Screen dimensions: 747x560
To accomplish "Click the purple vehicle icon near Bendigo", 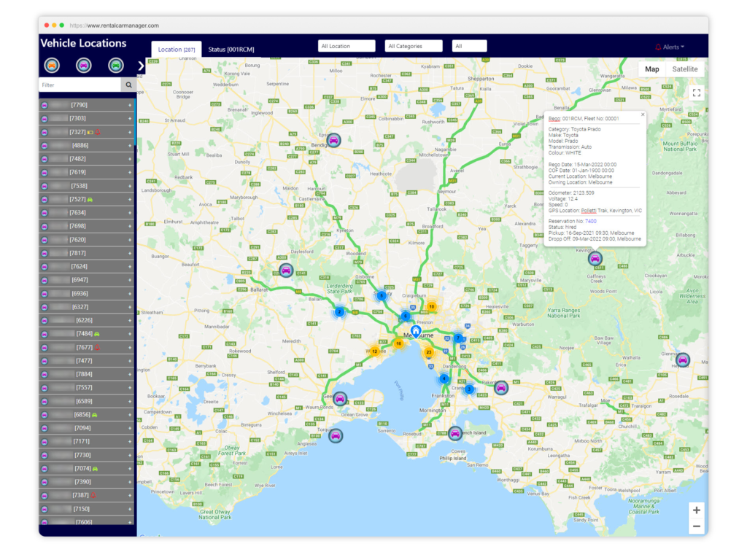I will tap(333, 141).
